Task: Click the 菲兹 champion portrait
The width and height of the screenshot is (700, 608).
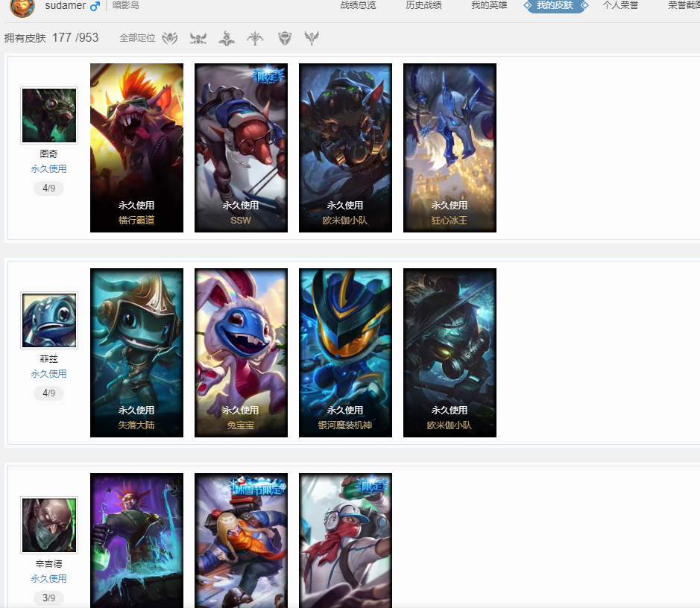Action: coord(49,320)
